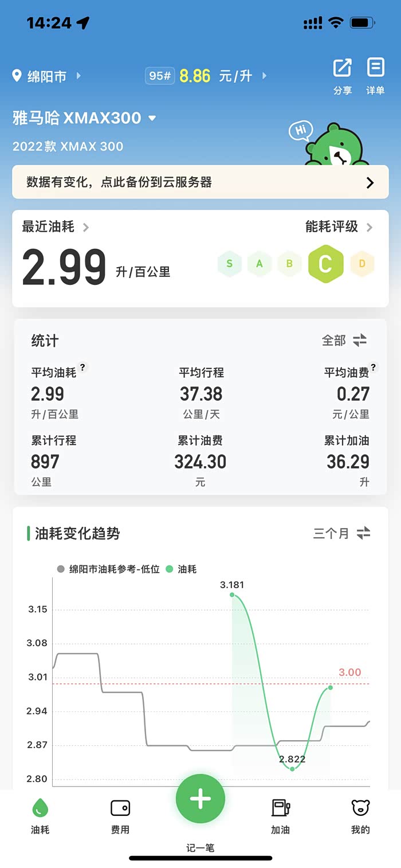This screenshot has height=868, width=401.
Task: Tap the backup to cloud server banner
Action: coord(200,182)
